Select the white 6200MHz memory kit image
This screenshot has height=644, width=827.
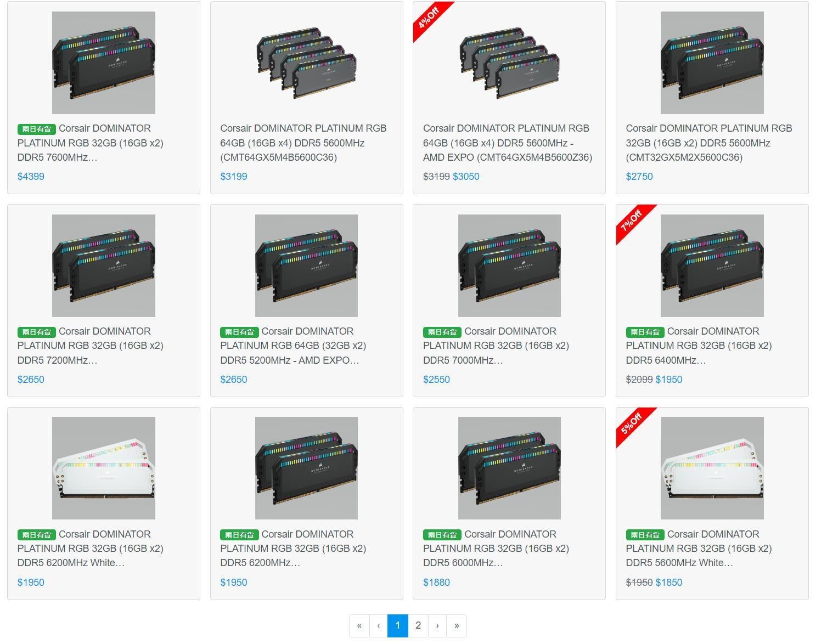click(x=104, y=468)
